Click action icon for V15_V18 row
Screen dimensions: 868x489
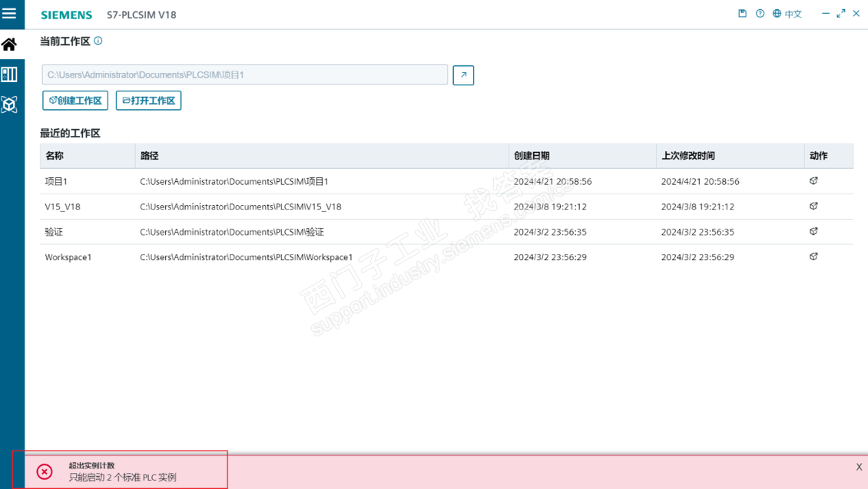(813, 207)
